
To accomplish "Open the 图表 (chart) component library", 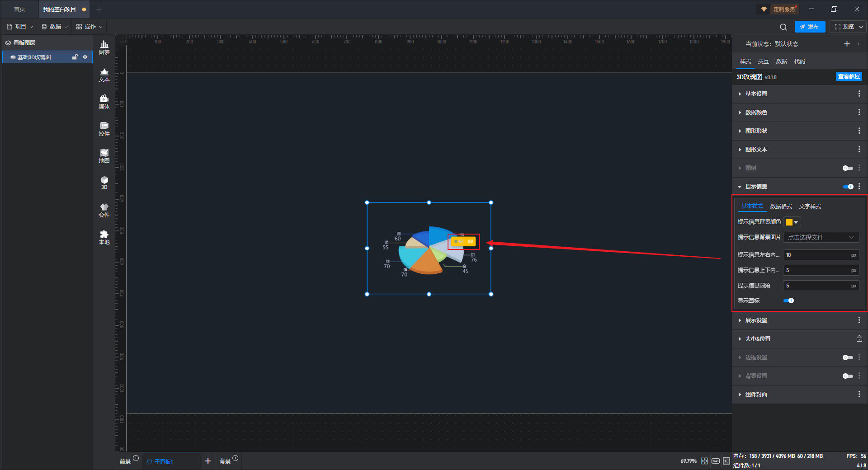I will pos(104,47).
